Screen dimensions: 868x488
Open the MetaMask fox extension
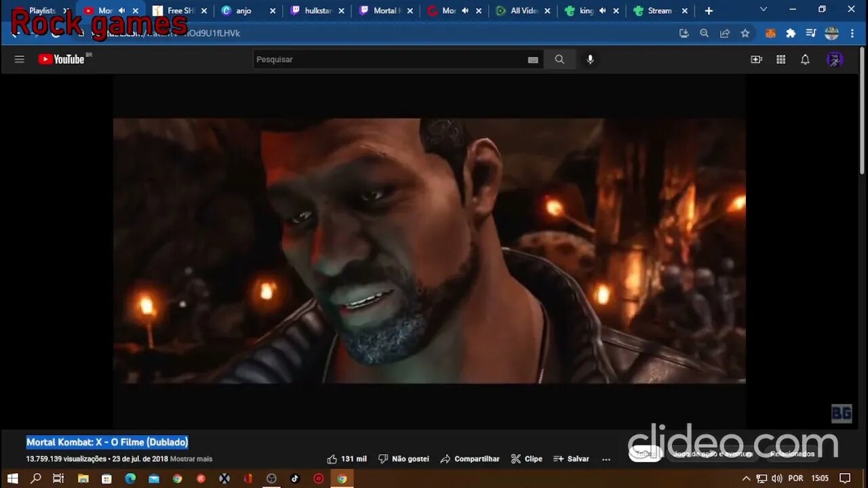point(770,33)
